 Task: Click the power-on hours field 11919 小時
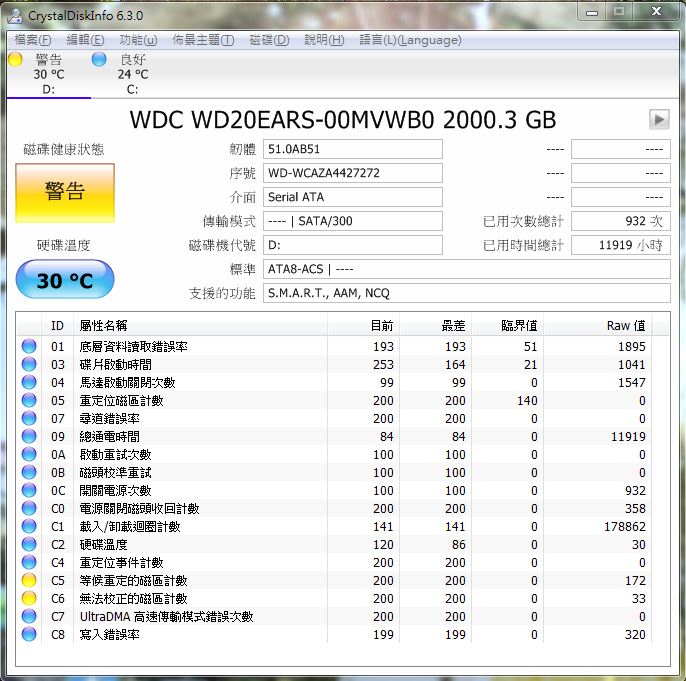pos(620,245)
